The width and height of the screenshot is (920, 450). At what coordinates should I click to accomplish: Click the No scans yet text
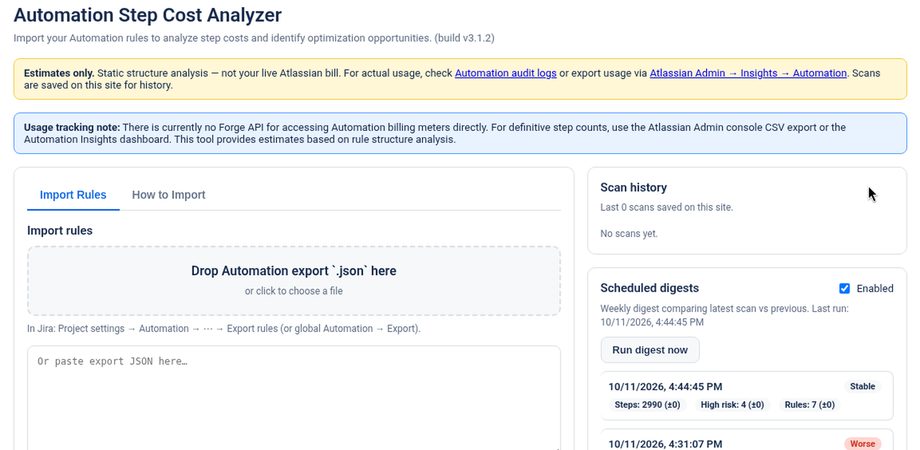[629, 234]
